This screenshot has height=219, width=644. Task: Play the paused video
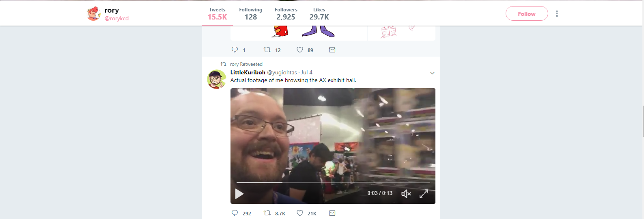pyautogui.click(x=239, y=194)
